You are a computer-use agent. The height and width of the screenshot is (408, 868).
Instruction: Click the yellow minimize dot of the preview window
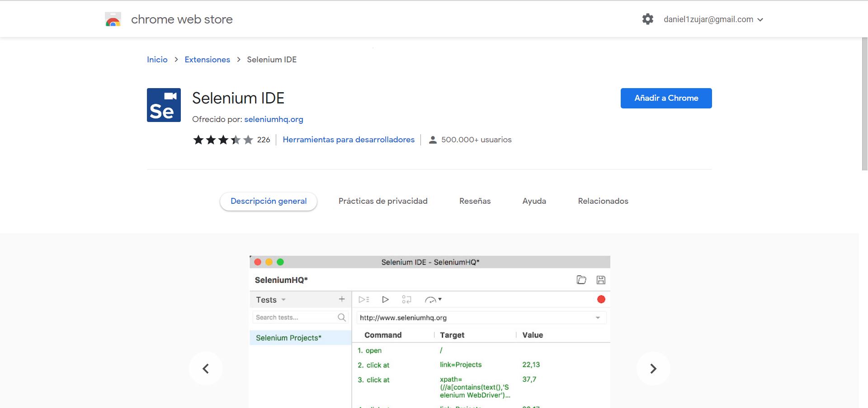269,262
